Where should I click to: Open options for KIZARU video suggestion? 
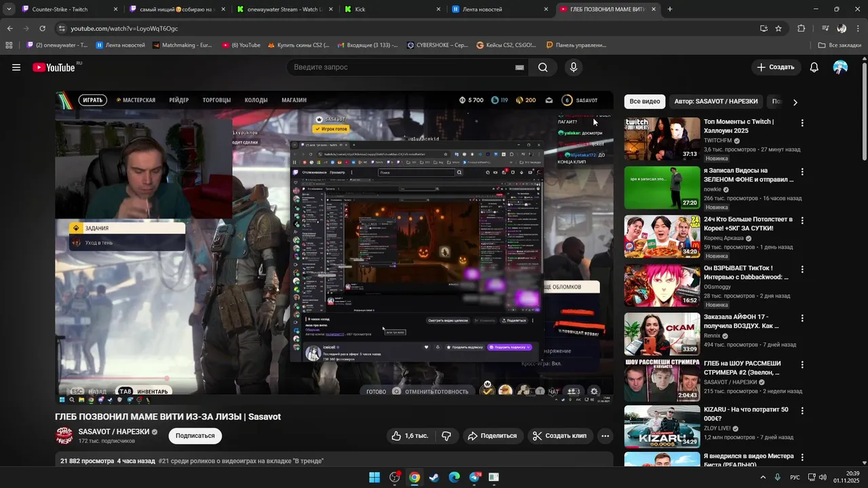pyautogui.click(x=802, y=411)
